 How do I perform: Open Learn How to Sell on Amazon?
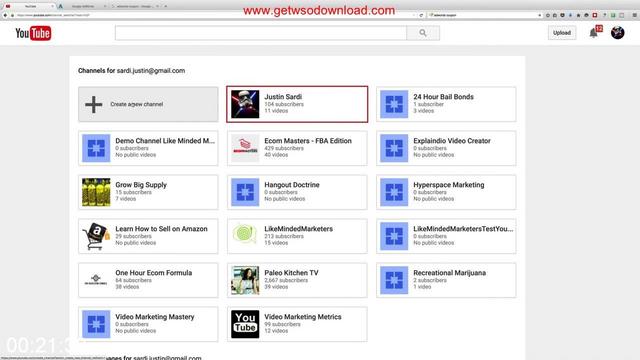[161, 229]
